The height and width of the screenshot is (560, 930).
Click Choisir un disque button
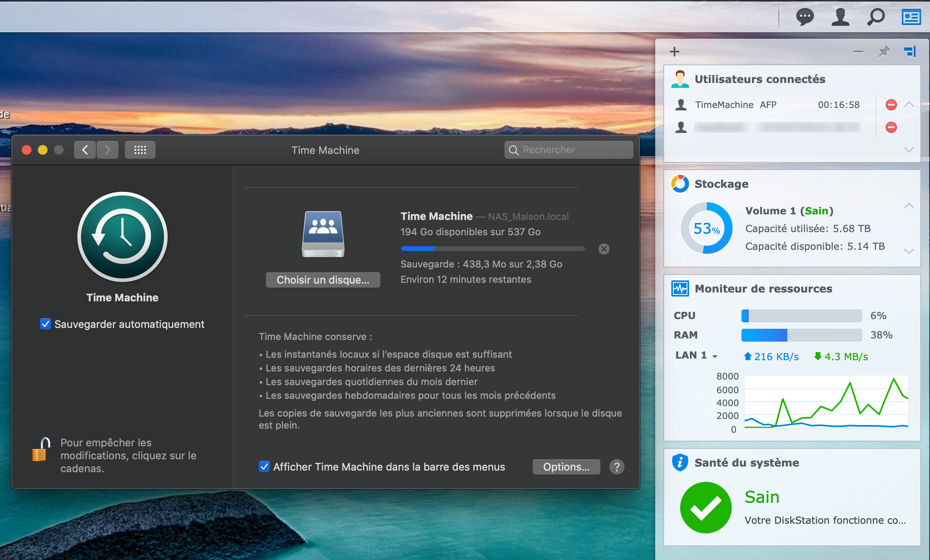pos(323,280)
